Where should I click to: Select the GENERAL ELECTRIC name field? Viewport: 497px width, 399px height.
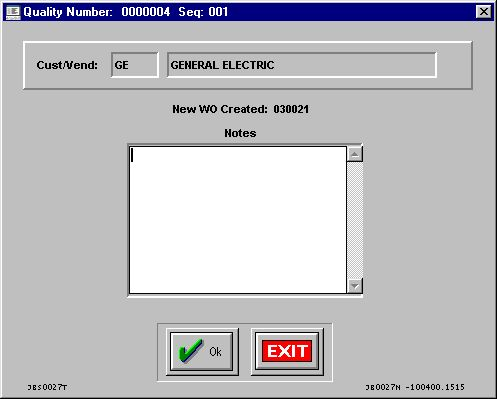(x=302, y=65)
